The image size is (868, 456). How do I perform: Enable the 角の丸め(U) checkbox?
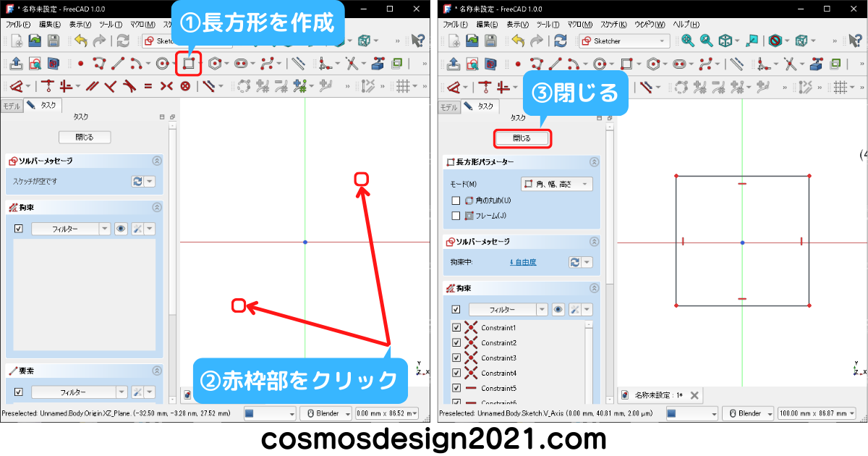tap(456, 200)
